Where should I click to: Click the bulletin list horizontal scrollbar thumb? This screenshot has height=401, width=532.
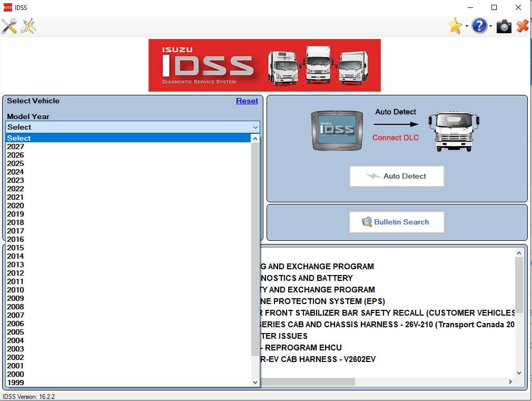pos(308,382)
